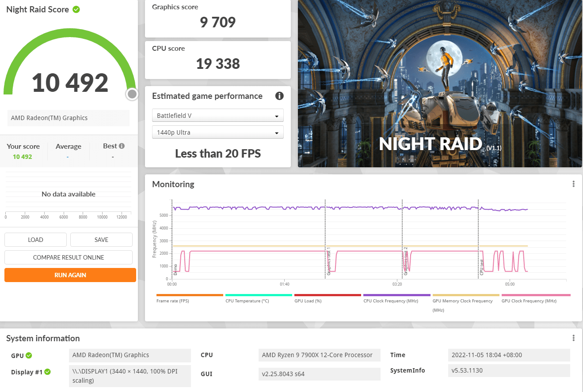Click the GPU value in System information
The width and height of the screenshot is (583, 392).
(130, 355)
